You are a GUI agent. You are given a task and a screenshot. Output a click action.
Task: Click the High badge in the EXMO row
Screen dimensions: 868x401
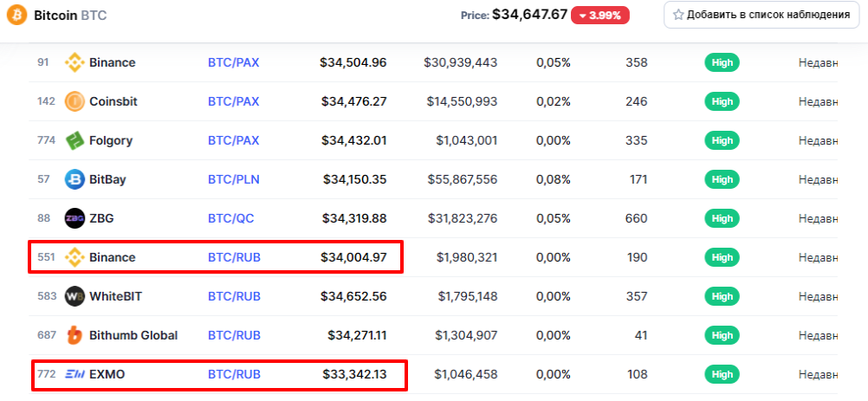point(722,374)
